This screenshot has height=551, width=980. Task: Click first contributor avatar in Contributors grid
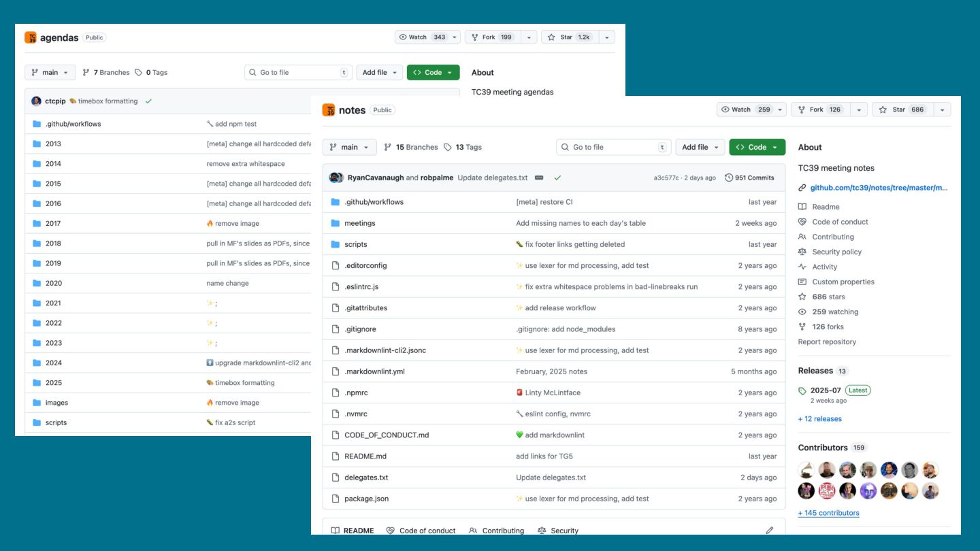(806, 470)
